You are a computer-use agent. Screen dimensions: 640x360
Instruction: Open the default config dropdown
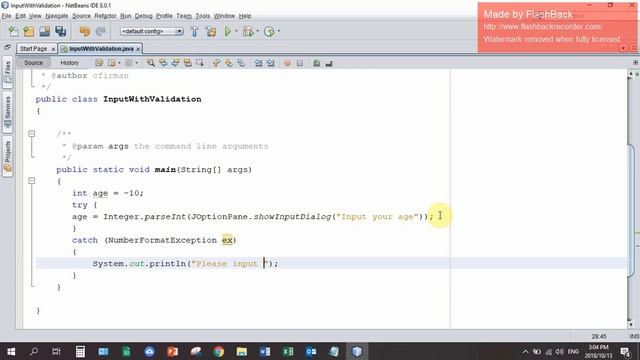coord(151,31)
